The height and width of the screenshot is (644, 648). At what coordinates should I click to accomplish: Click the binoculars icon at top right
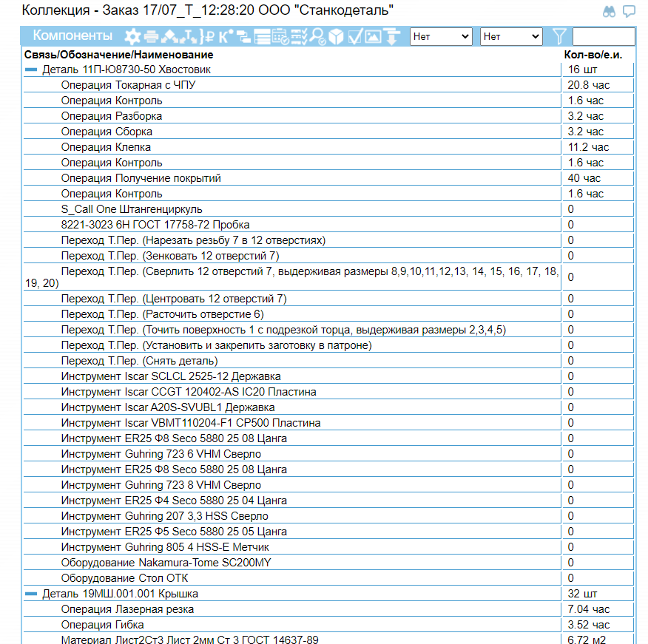click(610, 11)
